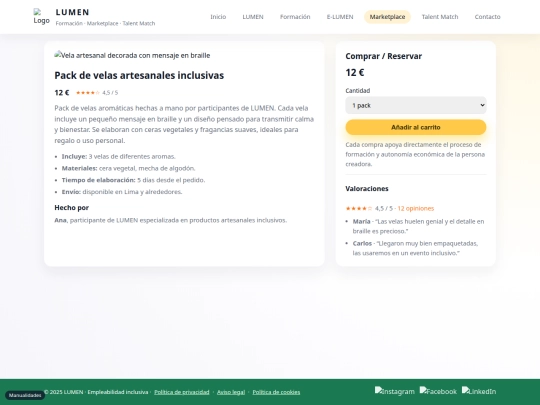Open Formación in the navigation bar
Screen dimensions: 540x405
[295, 17]
